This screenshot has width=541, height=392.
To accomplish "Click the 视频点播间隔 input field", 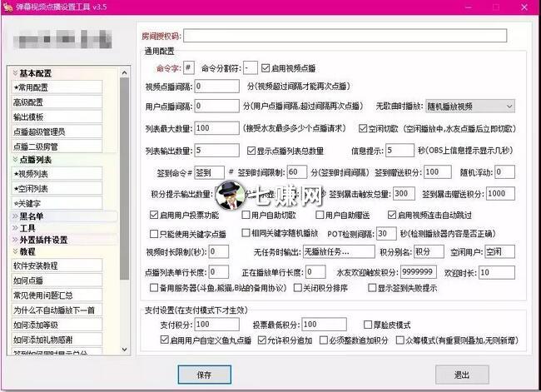I will point(216,87).
